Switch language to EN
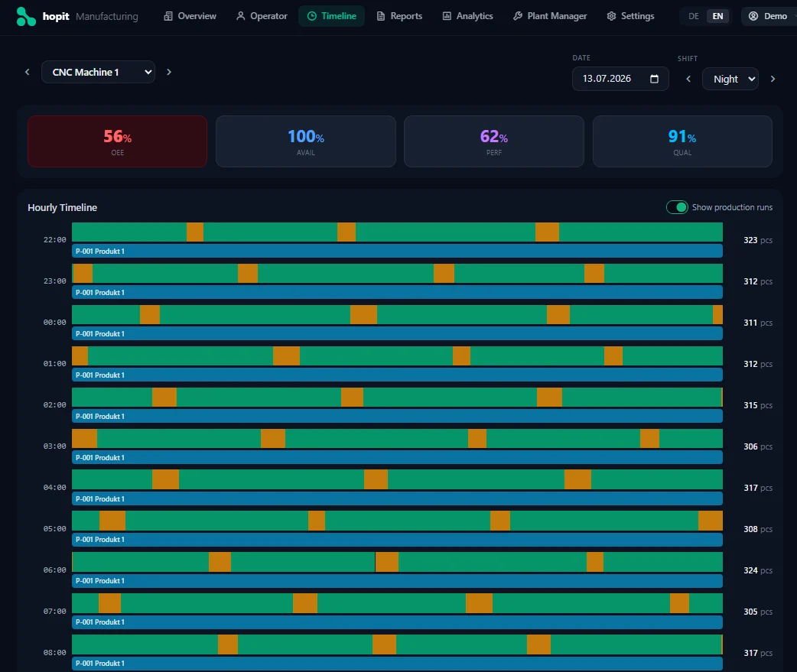Screen dimensions: 797x672 point(717,16)
